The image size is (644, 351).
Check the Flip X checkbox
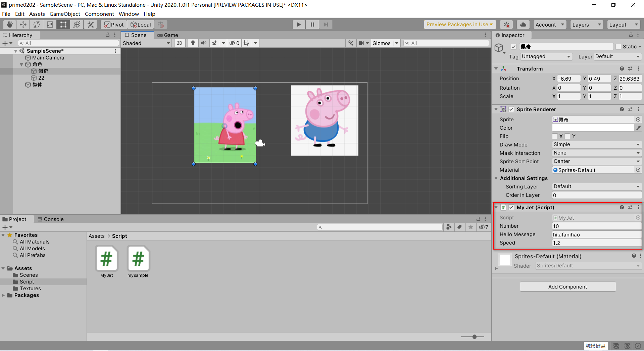coord(555,136)
